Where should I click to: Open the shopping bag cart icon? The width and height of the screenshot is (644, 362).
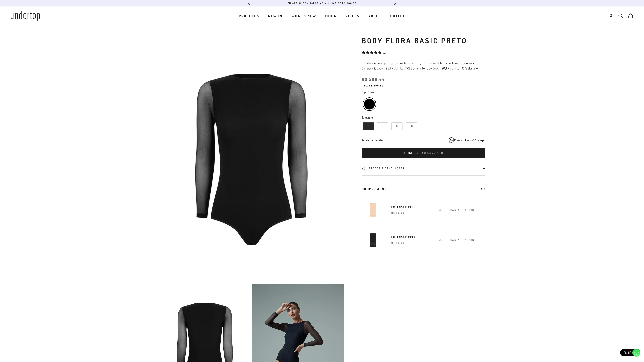click(x=630, y=16)
